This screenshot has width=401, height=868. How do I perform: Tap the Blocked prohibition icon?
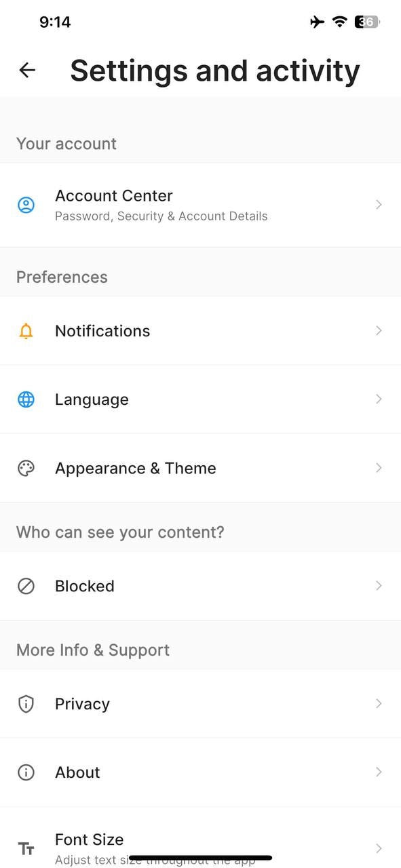(x=26, y=586)
